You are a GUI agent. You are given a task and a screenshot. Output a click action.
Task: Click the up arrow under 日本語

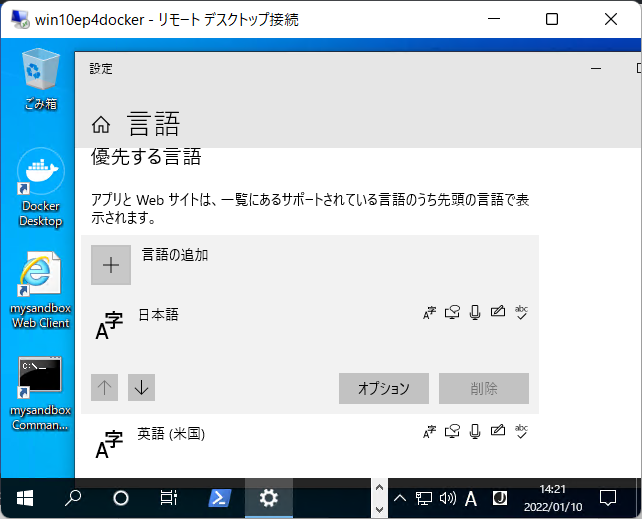click(104, 387)
